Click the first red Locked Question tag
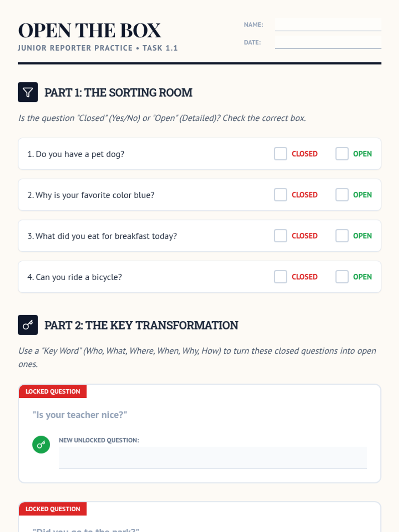This screenshot has height=532, width=399. tap(53, 391)
